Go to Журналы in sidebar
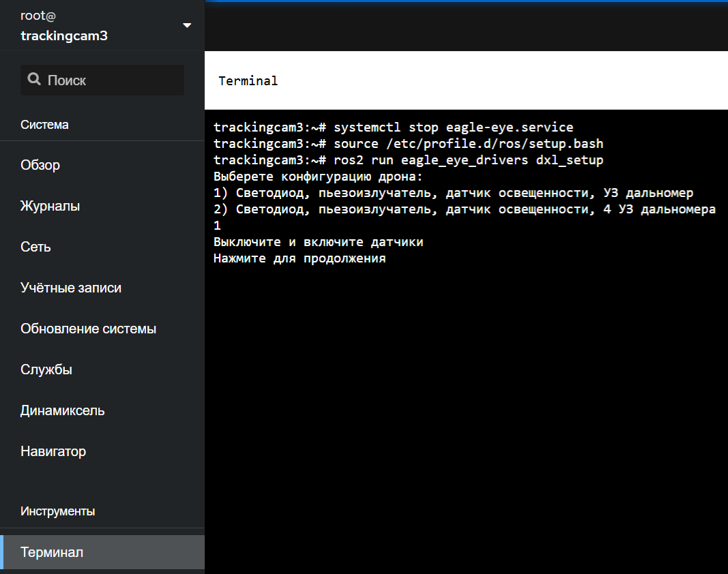The width and height of the screenshot is (728, 574). (x=50, y=206)
